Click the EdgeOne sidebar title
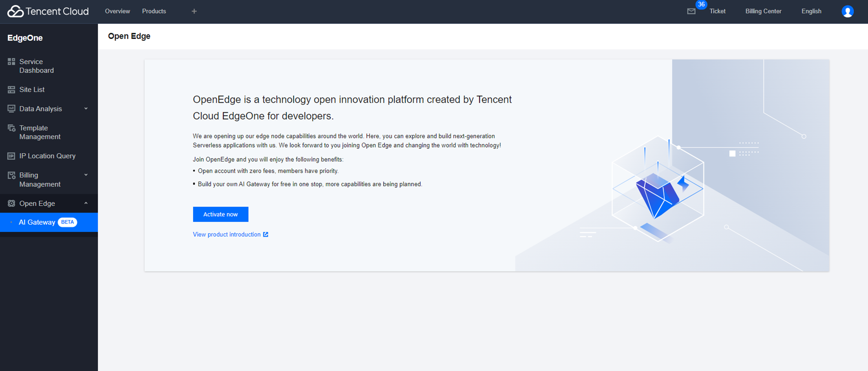 click(25, 38)
